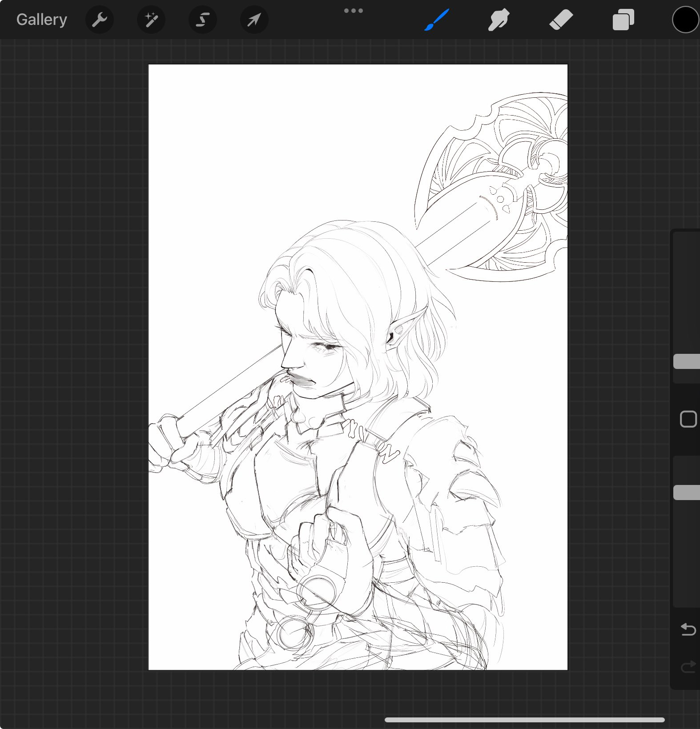700x729 pixels.
Task: Return to the Gallery
Action: click(42, 20)
